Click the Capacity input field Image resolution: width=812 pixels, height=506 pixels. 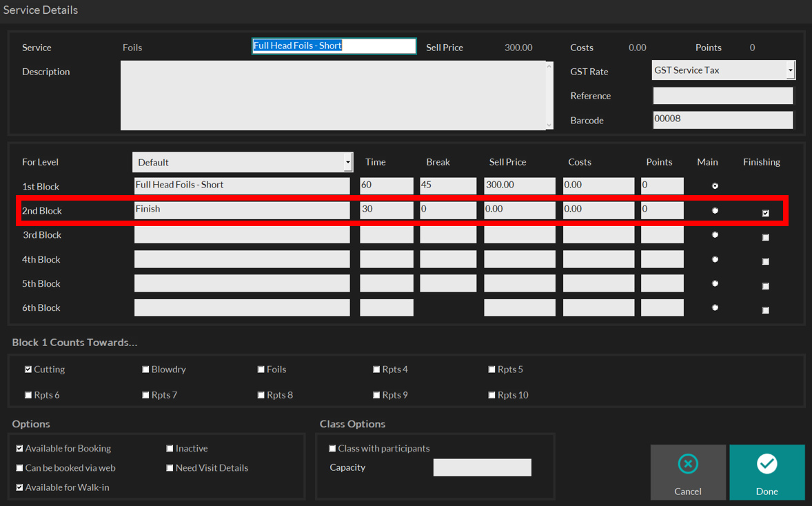[x=482, y=467]
